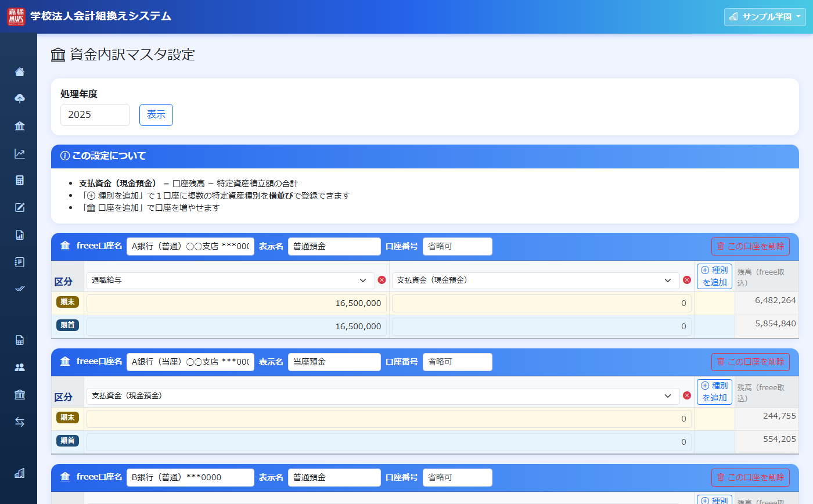Screen dimensions: 813x504
Task: Click the 期首 badge in 当座預金 account
Action: (x=67, y=441)
